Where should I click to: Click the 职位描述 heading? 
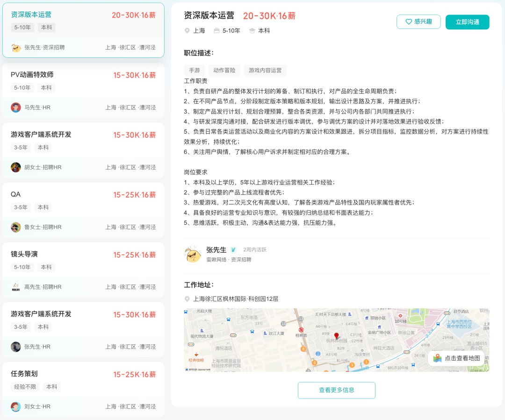[x=199, y=53]
